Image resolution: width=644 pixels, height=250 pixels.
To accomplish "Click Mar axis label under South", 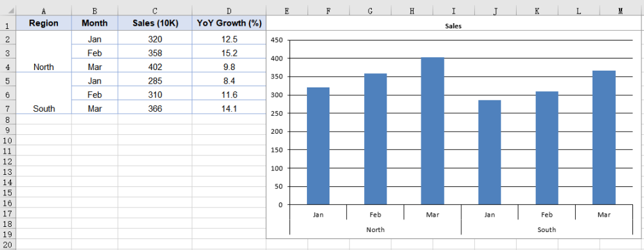I will click(603, 214).
